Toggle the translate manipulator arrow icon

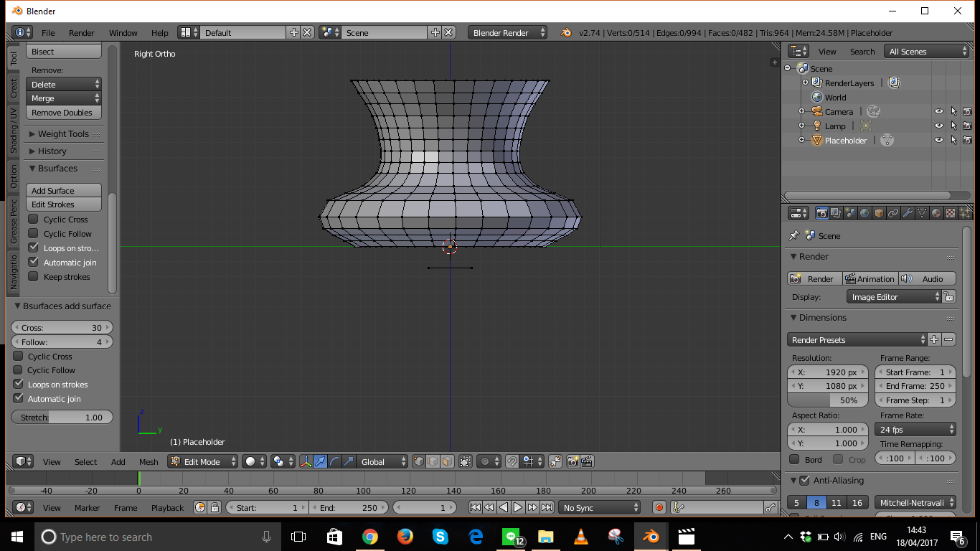pos(321,461)
